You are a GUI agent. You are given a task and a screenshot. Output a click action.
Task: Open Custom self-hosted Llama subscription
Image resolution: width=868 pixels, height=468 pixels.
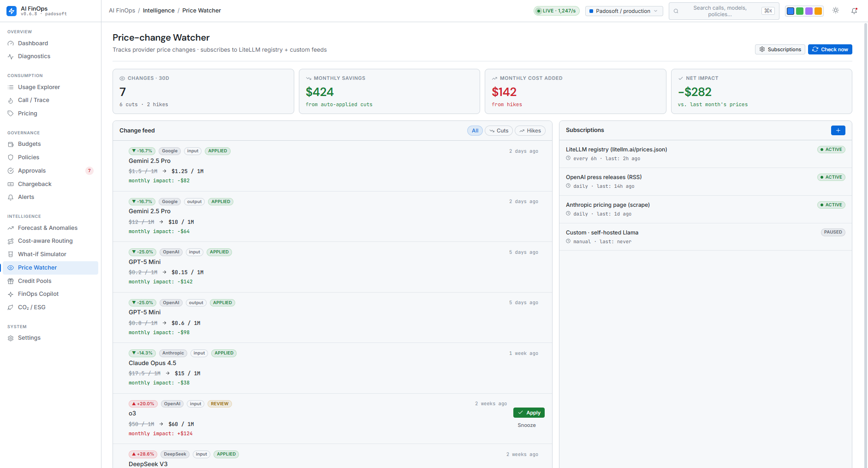705,237
